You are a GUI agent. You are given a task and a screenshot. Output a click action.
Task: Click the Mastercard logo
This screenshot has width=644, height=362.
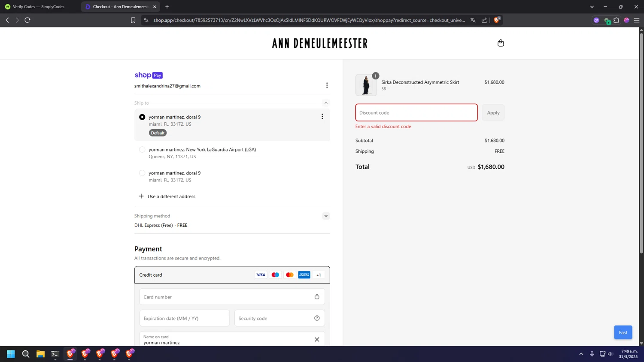click(290, 275)
